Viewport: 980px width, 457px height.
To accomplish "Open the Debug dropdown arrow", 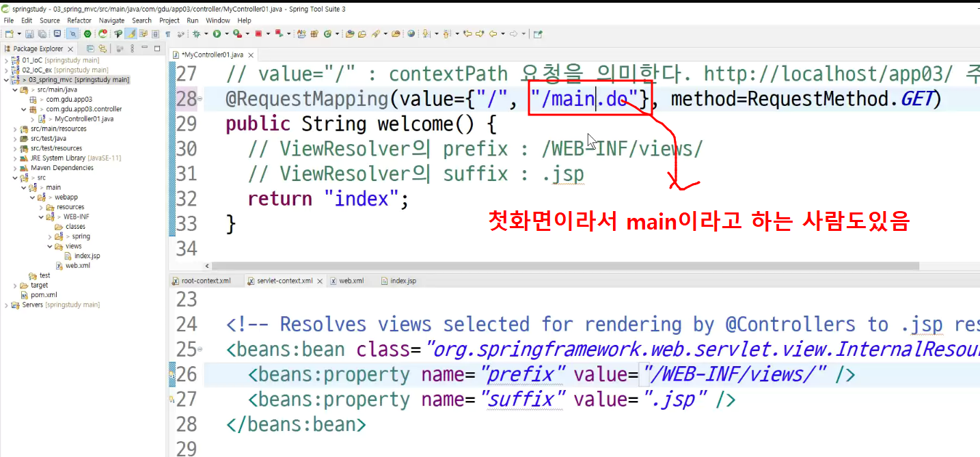I will tap(206, 33).
